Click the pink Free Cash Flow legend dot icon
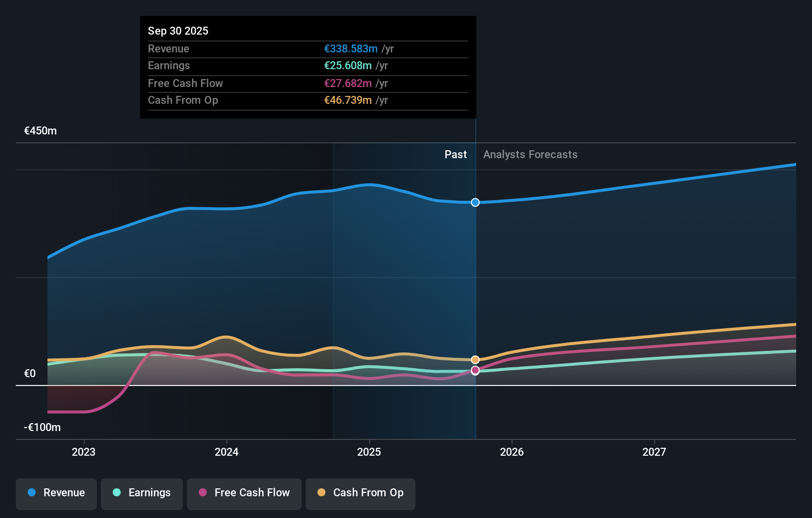Screen dimensions: 812x518 tap(203, 493)
